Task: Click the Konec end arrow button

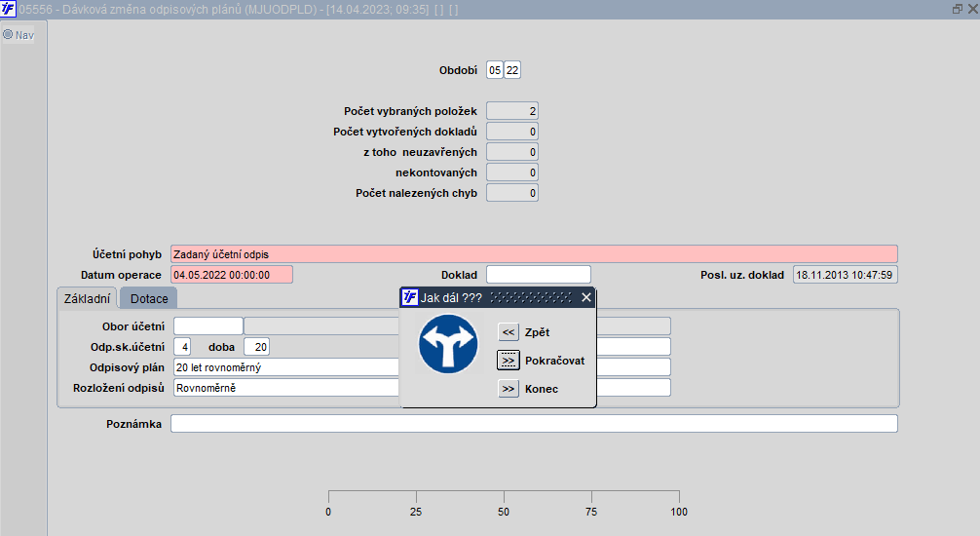Action: coord(509,389)
